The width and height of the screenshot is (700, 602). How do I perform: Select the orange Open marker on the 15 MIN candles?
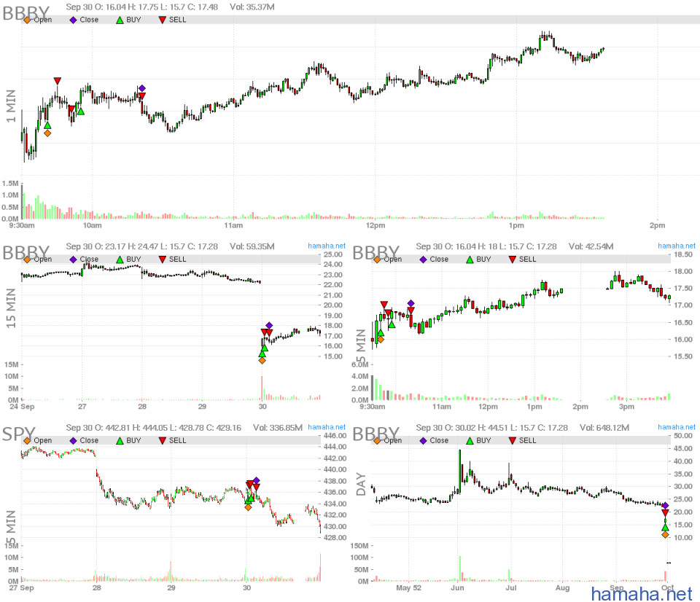(262, 360)
